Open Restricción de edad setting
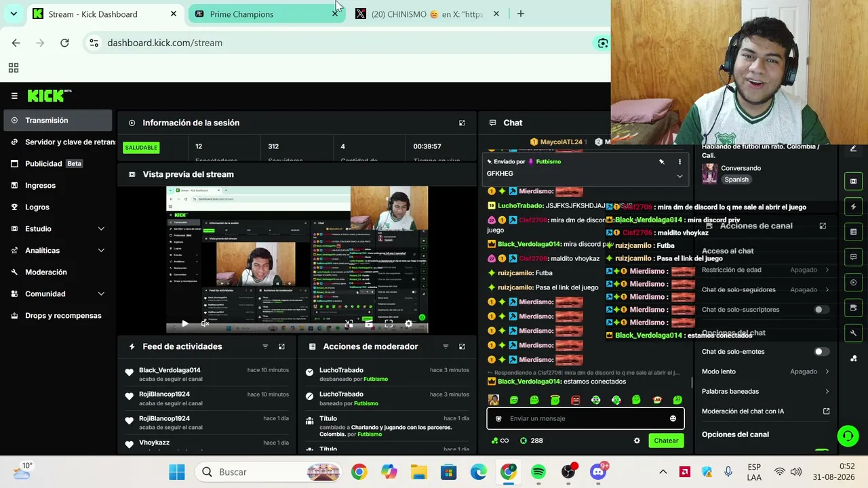This screenshot has height=488, width=868. click(x=766, y=270)
